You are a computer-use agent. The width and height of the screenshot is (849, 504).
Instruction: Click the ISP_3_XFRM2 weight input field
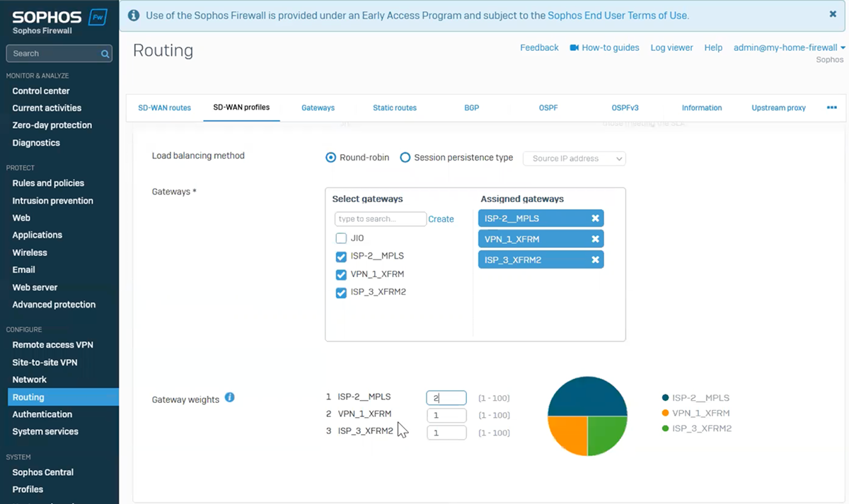[x=446, y=433]
